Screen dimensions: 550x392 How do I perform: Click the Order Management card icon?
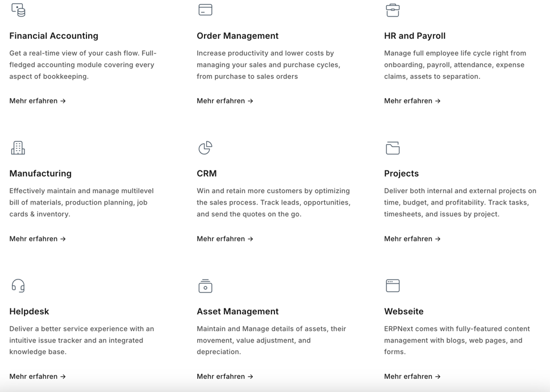coord(205,10)
